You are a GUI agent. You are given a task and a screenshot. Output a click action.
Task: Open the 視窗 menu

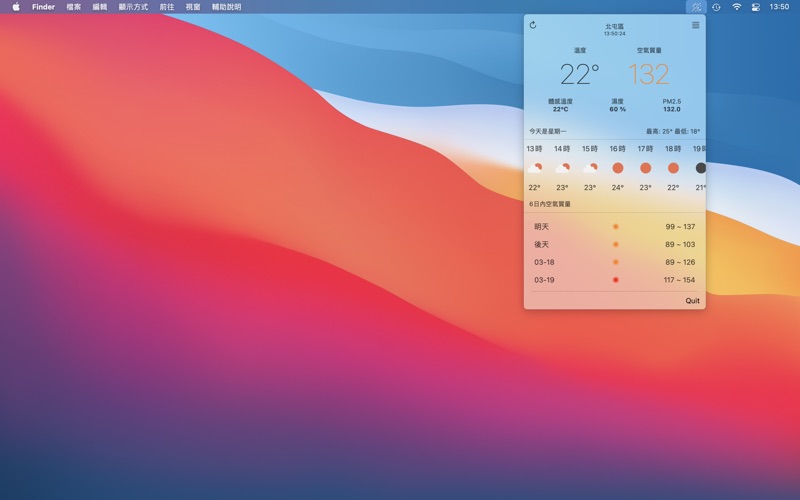(193, 7)
